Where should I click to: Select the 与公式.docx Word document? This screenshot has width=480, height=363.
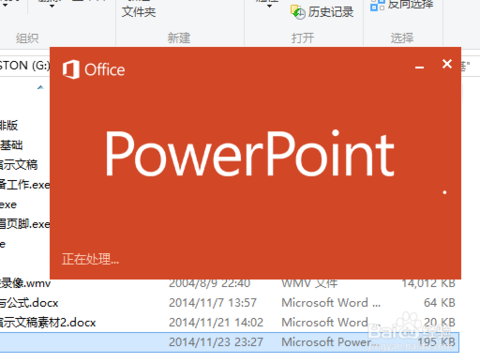(29, 303)
